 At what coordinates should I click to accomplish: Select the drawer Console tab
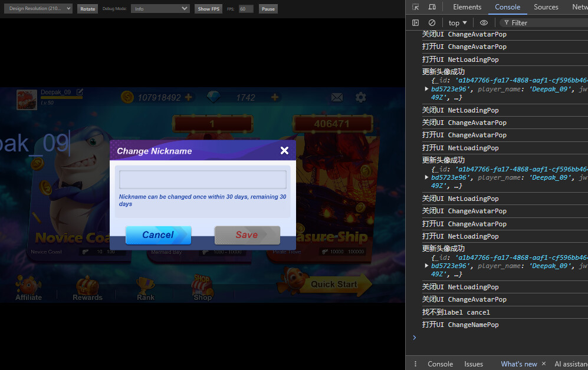[x=440, y=364]
